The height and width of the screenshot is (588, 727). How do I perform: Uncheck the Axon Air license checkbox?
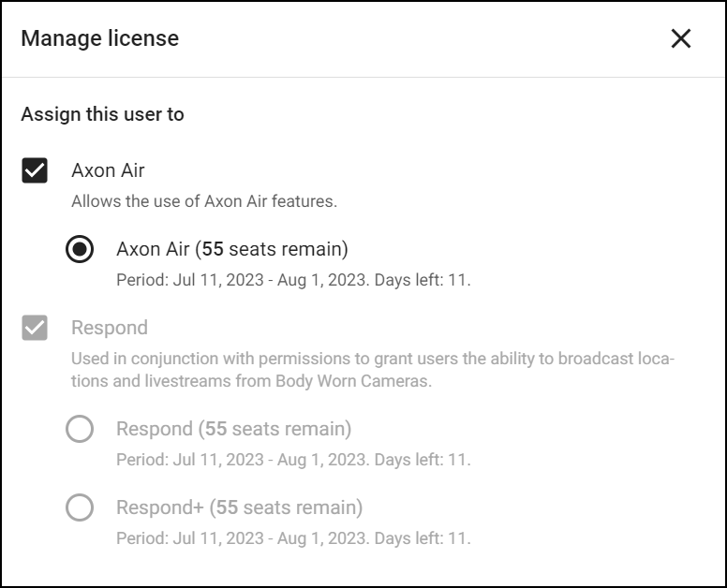(35, 170)
